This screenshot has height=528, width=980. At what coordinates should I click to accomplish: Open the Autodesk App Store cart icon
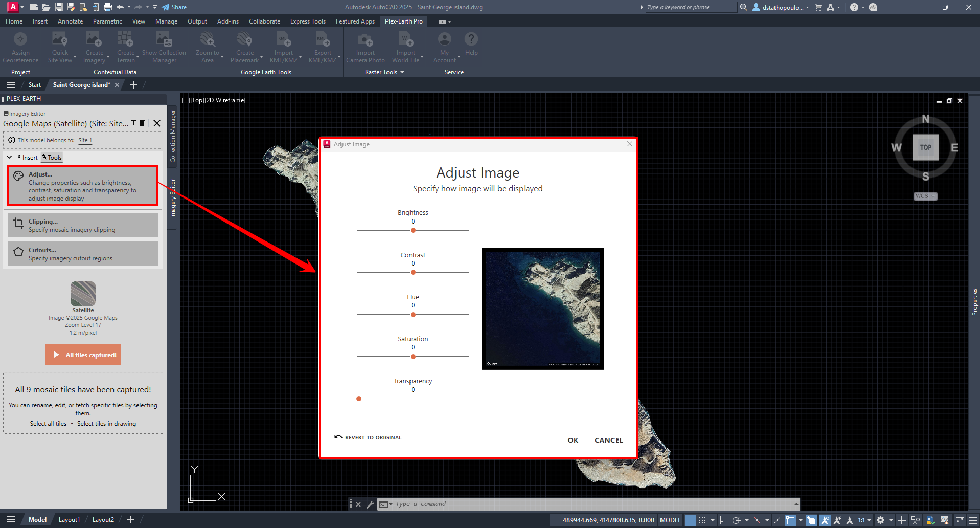(x=818, y=7)
